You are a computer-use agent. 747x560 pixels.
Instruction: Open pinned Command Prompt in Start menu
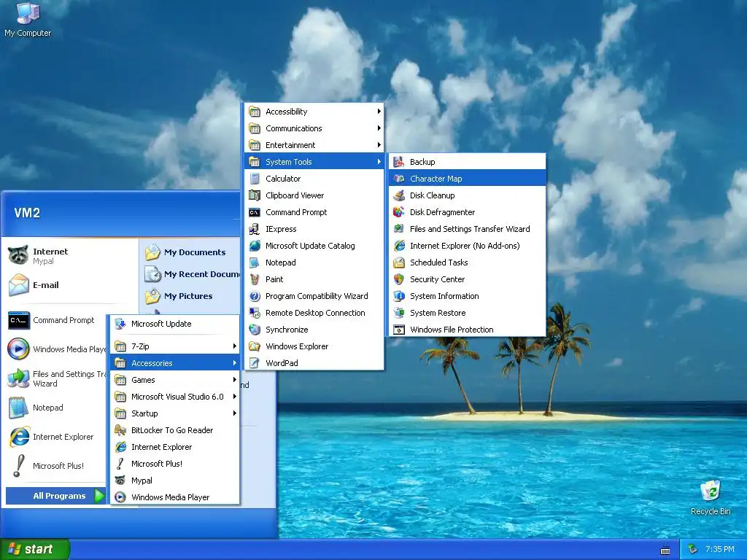point(56,320)
